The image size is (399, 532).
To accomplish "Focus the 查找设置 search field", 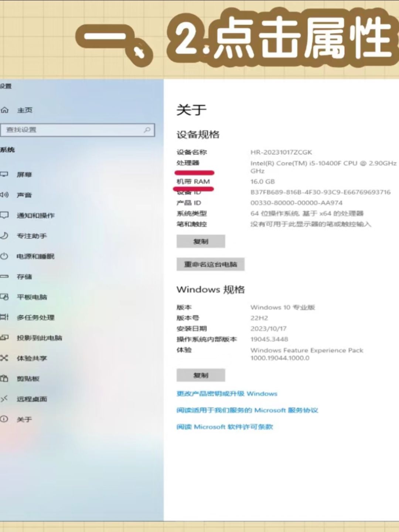I will pyautogui.click(x=77, y=130).
